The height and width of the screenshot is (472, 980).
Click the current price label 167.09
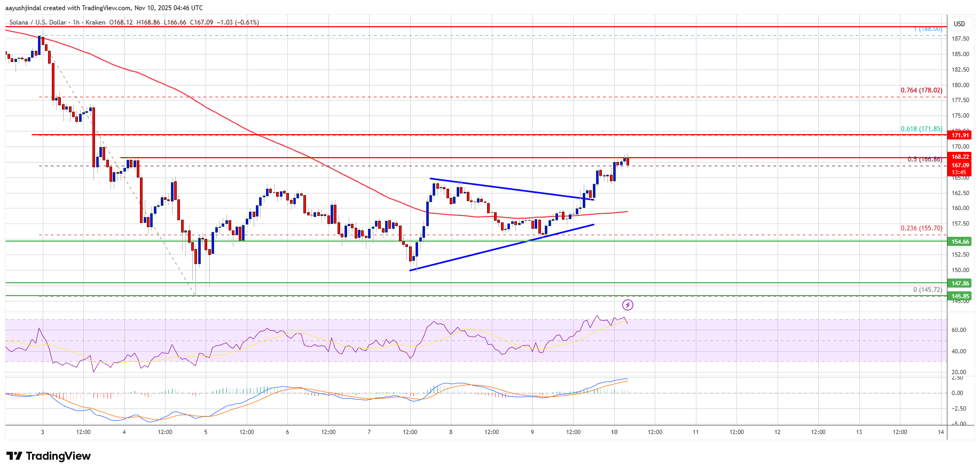[x=960, y=165]
